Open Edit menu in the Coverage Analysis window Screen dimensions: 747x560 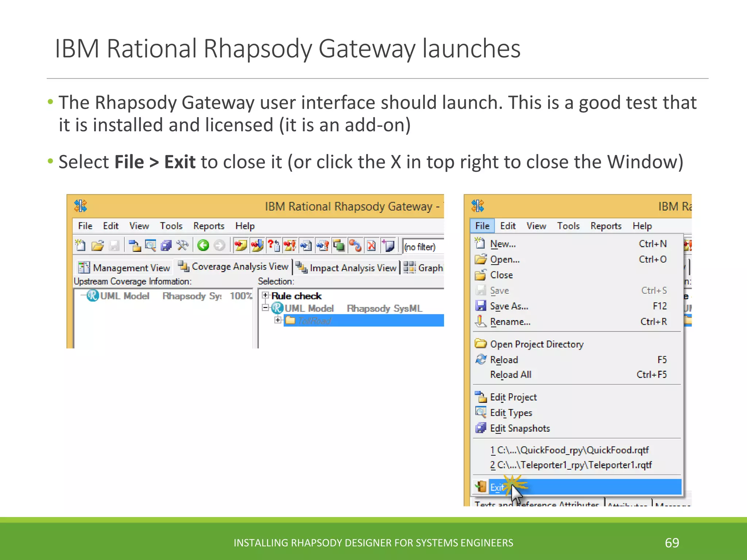(x=111, y=226)
